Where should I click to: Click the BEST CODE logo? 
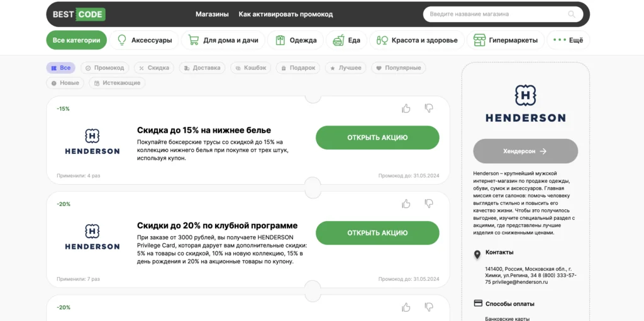pos(79,14)
